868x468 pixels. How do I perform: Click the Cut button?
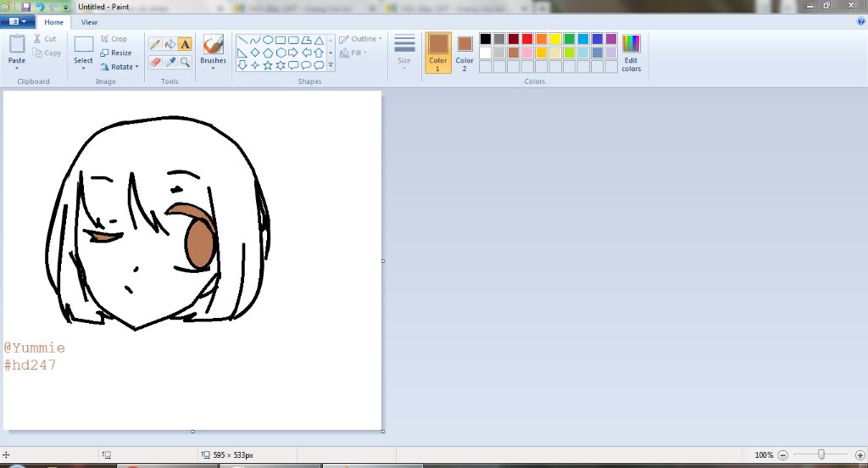[45, 39]
